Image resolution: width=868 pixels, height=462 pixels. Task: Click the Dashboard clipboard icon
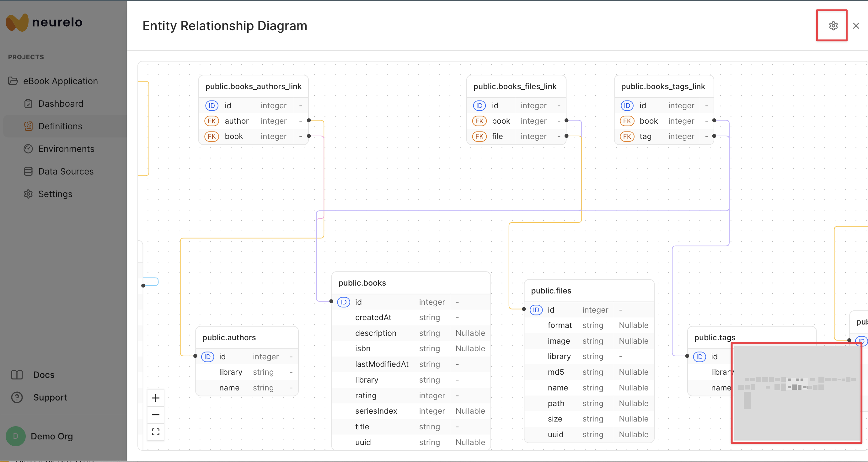[28, 104]
